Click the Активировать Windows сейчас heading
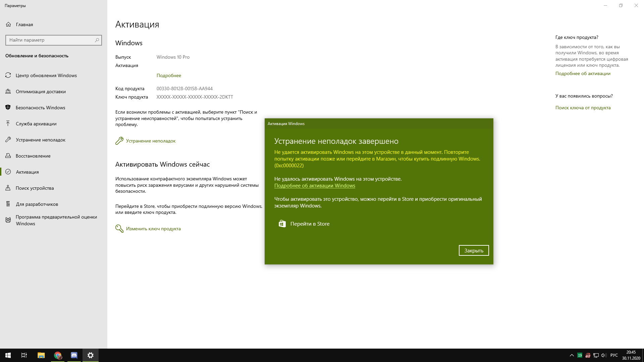This screenshot has height=362, width=644. [162, 164]
